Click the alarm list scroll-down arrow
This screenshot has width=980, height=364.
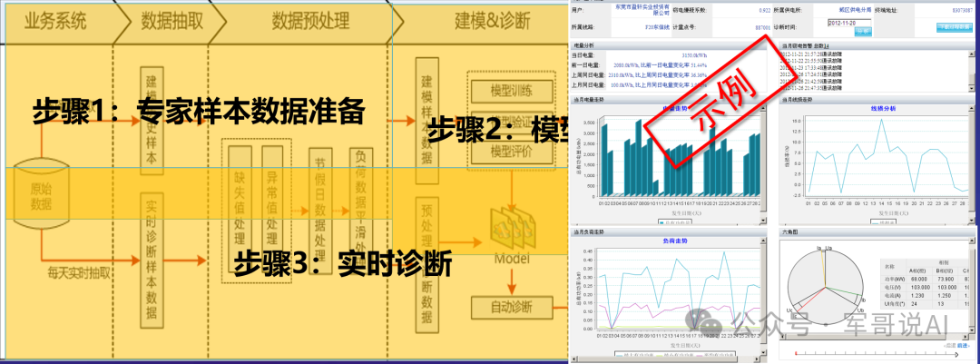pos(971,87)
